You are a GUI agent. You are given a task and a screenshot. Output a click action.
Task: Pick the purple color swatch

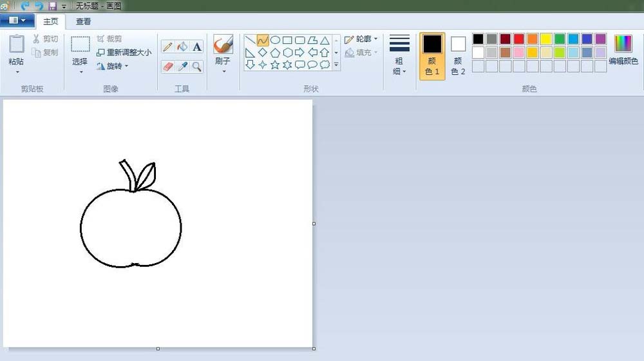(600, 39)
